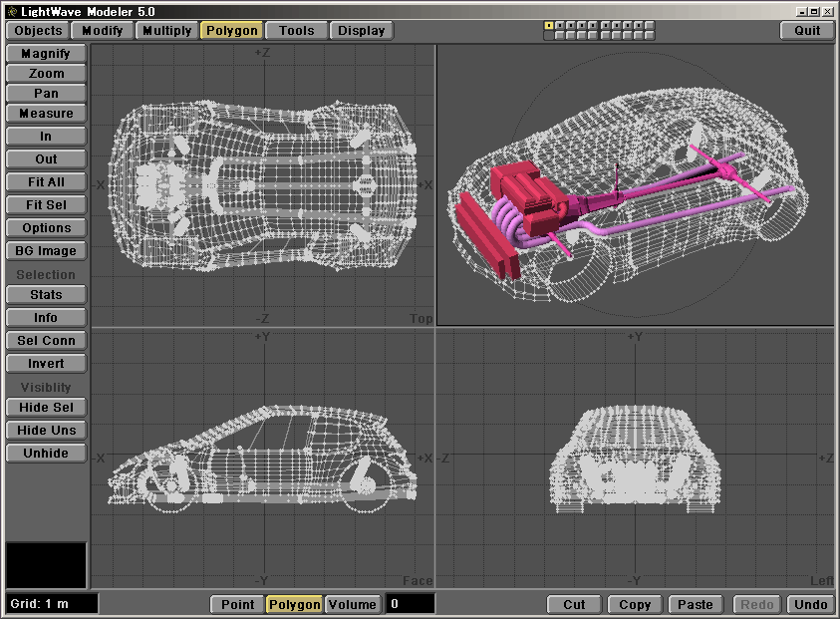The image size is (840, 619).
Task: Open the Multiply tab
Action: pos(166,31)
